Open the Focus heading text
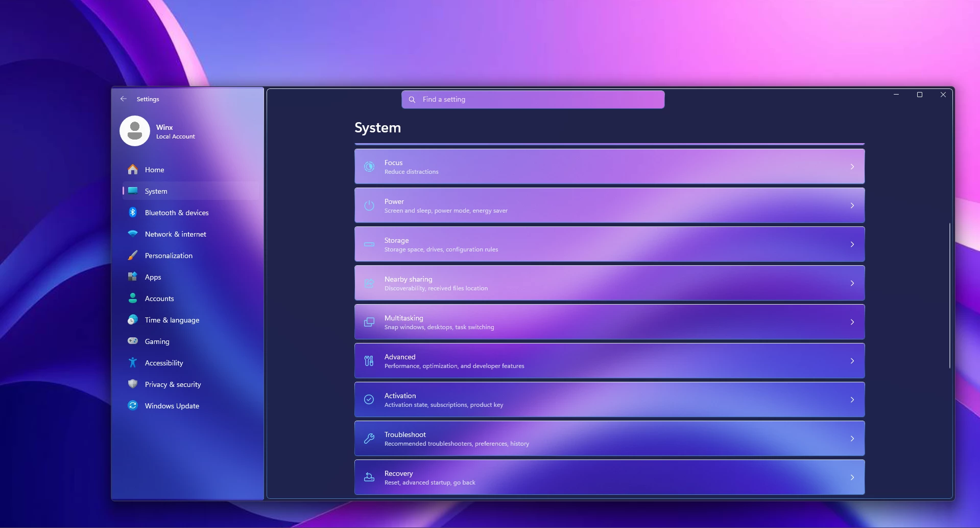The height and width of the screenshot is (528, 980). tap(394, 163)
